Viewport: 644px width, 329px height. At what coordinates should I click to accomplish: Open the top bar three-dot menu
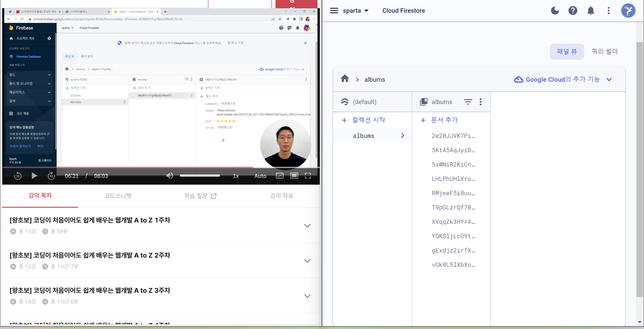pyautogui.click(x=608, y=11)
